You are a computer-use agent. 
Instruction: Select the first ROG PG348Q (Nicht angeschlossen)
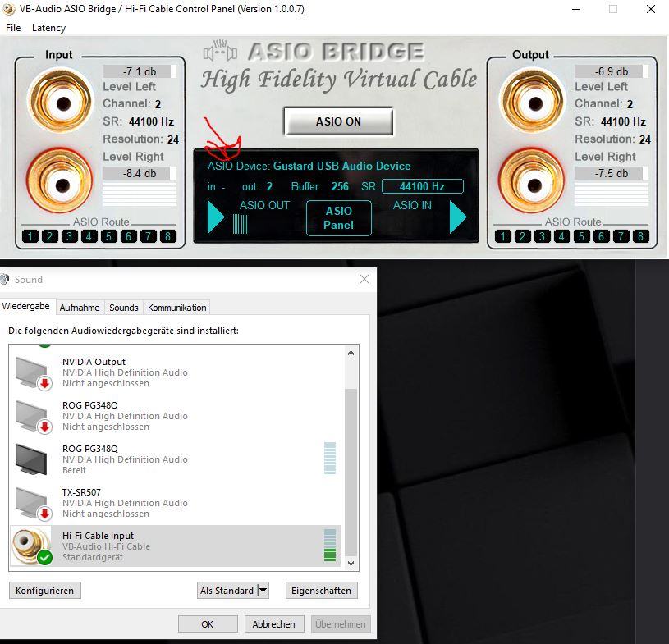click(x=175, y=416)
